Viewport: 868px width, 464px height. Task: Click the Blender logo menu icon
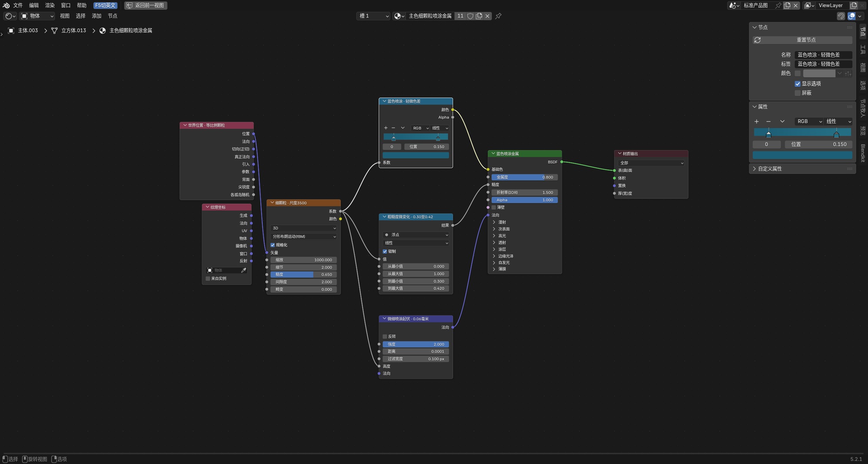(x=6, y=5)
